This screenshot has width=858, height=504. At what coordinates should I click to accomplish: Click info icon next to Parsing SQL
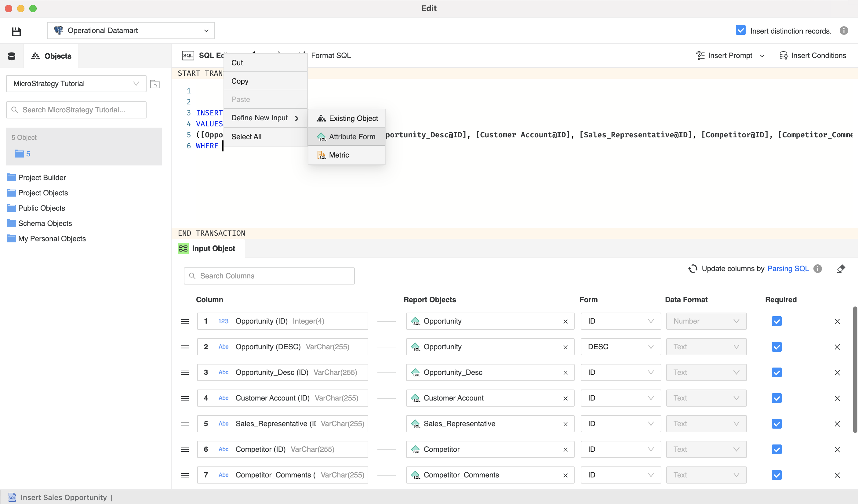(x=817, y=269)
